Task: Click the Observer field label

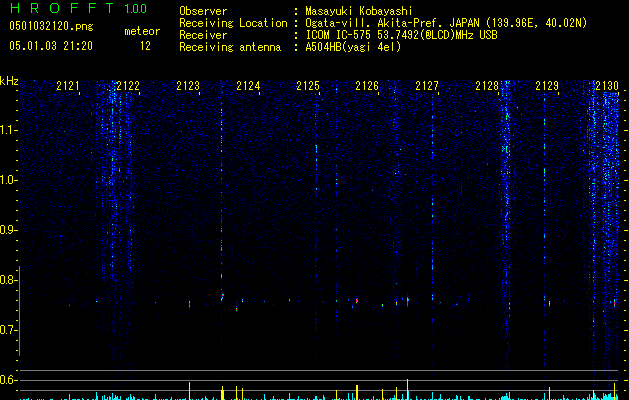Action: coord(203,11)
